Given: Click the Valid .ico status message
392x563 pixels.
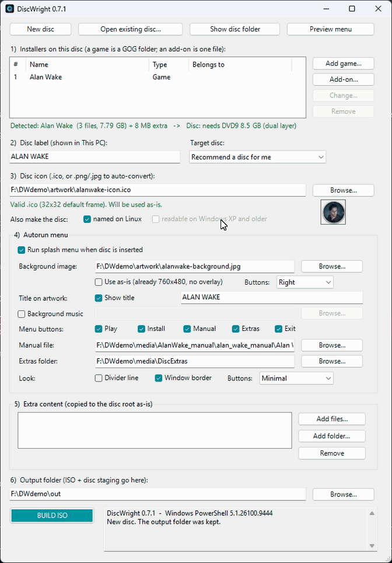Looking at the screenshot, I should [86, 205].
